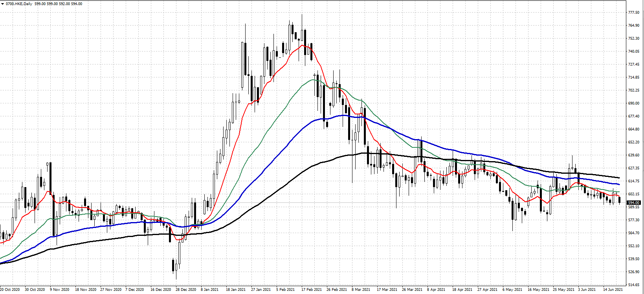644x294 pixels.
Task: Click time axis label 16 May 2021
Action: pos(538,290)
